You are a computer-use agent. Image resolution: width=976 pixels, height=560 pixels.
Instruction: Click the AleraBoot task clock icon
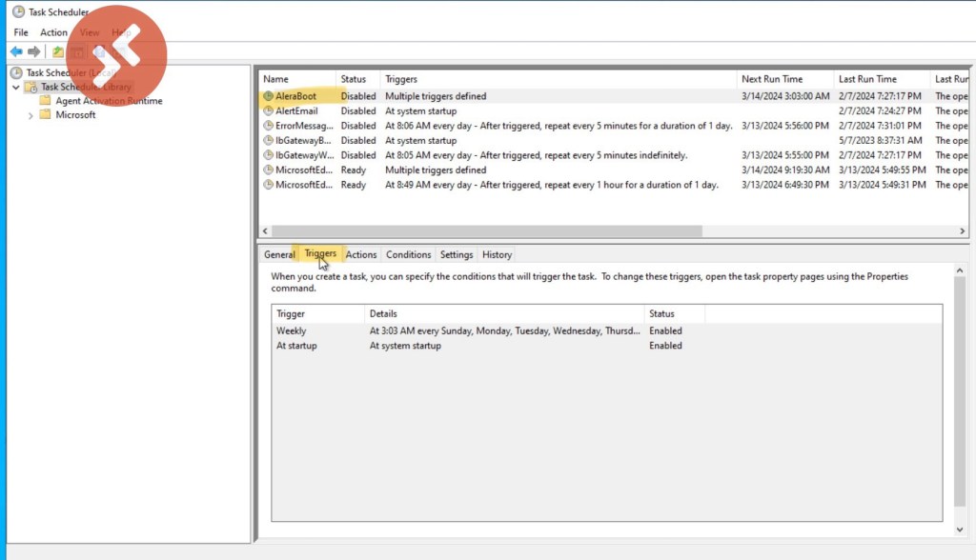pos(268,96)
